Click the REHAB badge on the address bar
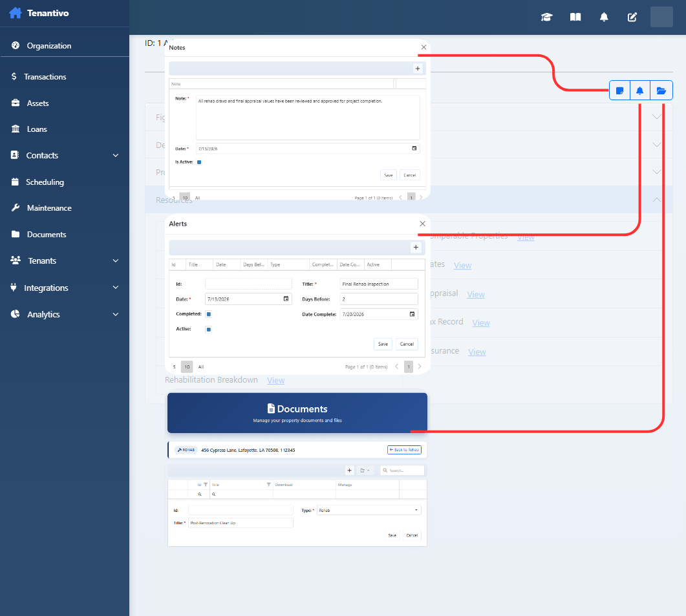The image size is (686, 616). [x=186, y=450]
